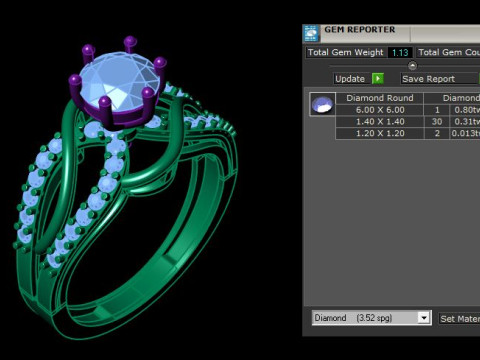Collapse panel using the round arrow toggle
This screenshot has width=480, height=360.
click(x=412, y=66)
